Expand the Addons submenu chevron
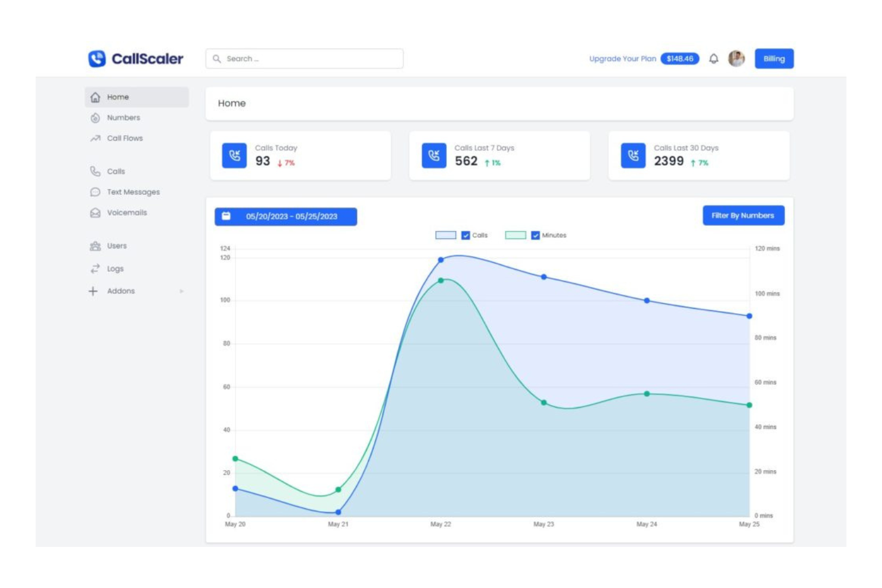Viewport: 882px width, 588px height. (182, 291)
